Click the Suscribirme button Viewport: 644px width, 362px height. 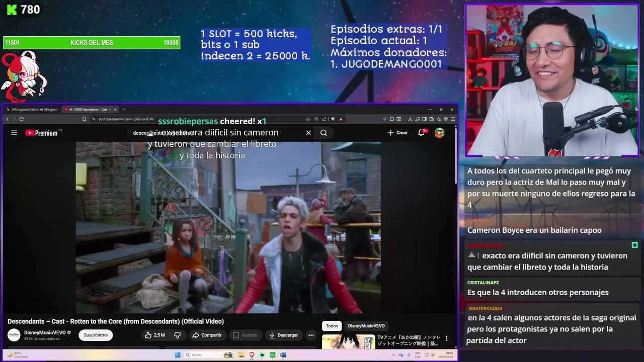point(96,335)
